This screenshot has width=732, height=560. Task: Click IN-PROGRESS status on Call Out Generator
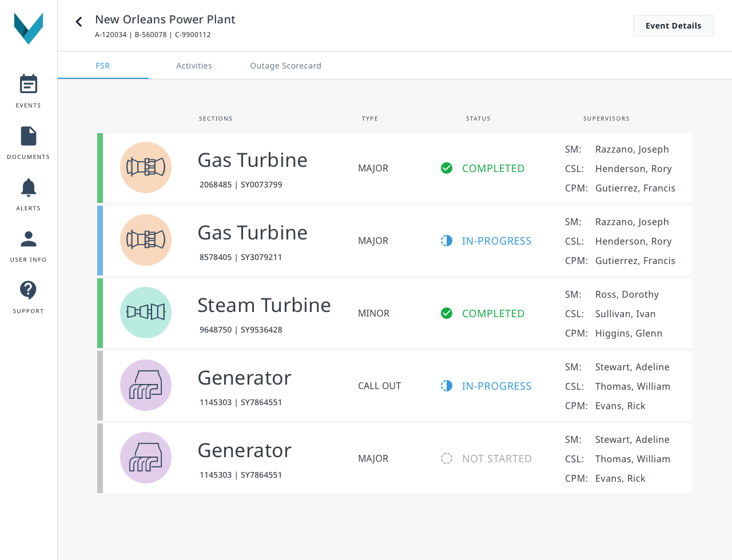(x=496, y=386)
